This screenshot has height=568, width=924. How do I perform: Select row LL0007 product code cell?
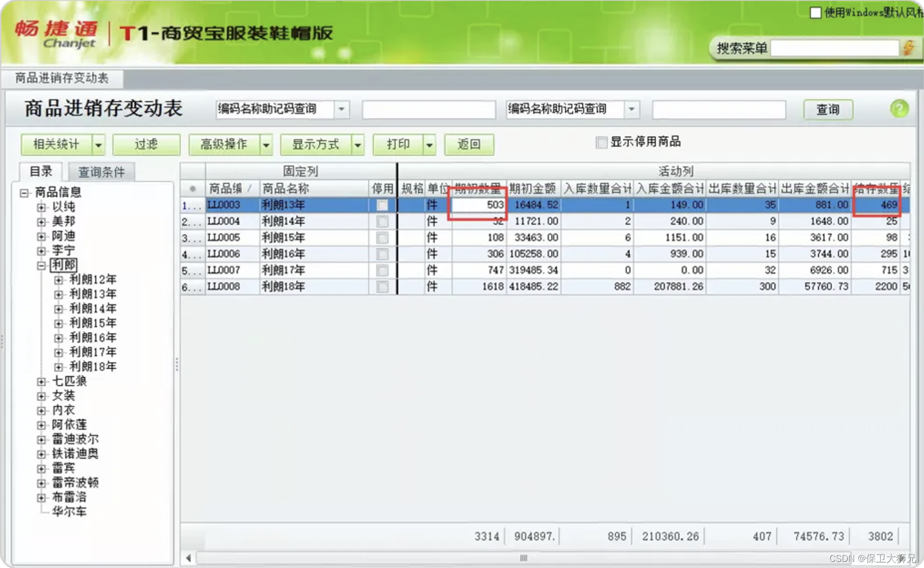(x=232, y=270)
